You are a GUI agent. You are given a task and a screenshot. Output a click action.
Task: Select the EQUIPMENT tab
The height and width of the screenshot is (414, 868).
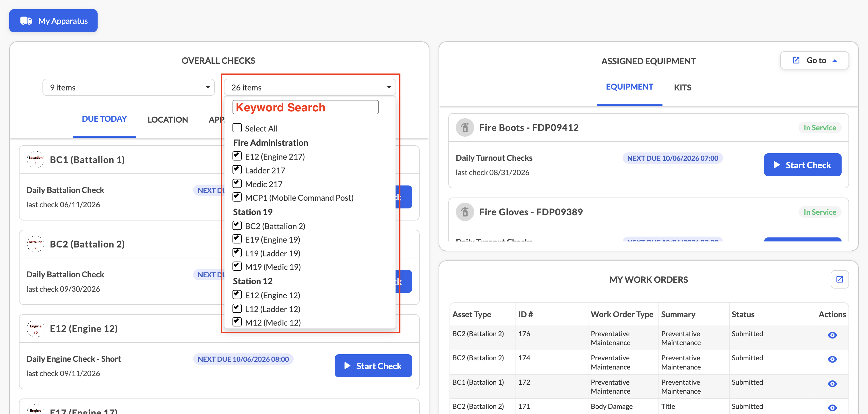click(x=629, y=87)
